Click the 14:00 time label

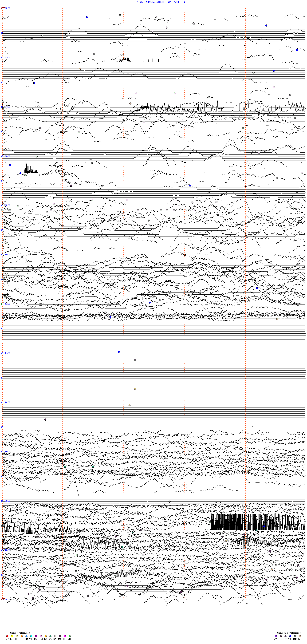coord(8,353)
